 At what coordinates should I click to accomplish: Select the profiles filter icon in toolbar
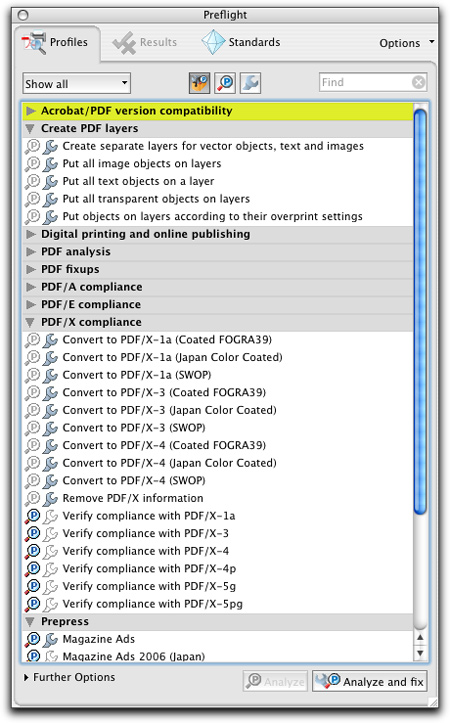pos(199,83)
